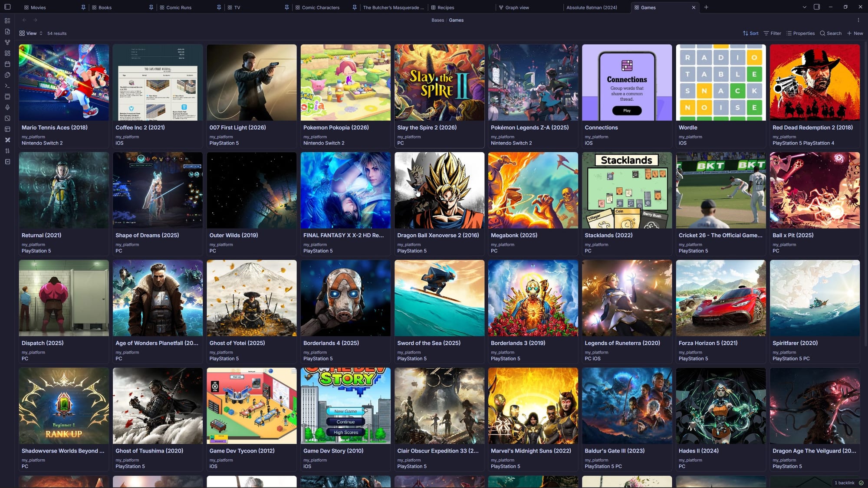Toggle the left sidebar panel icon
The height and width of the screenshot is (488, 868).
[7, 7]
